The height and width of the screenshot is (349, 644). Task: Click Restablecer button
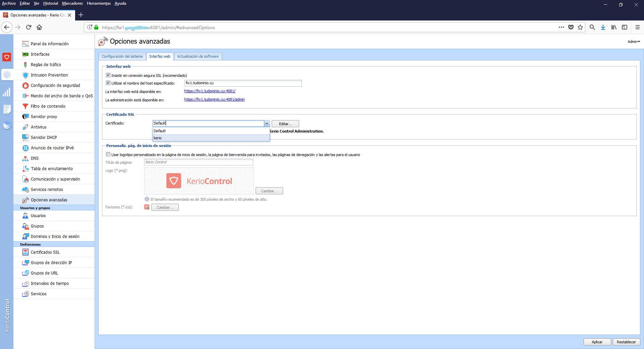pos(626,342)
